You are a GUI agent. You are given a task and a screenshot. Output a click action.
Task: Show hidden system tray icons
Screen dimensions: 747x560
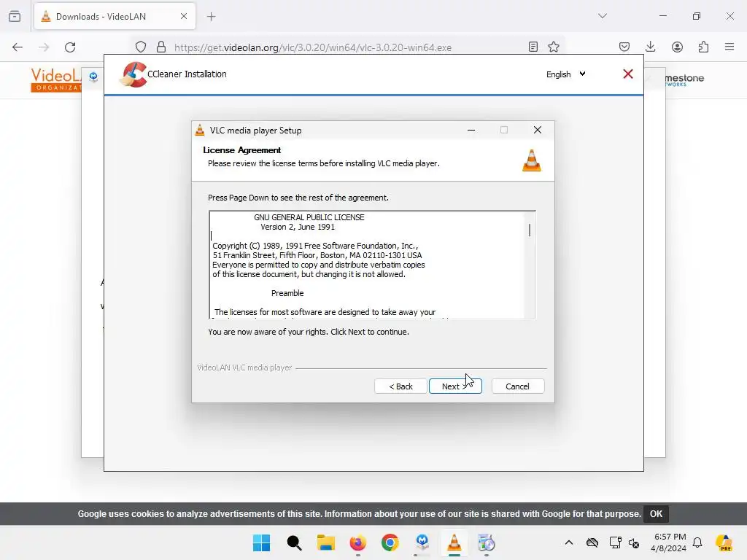click(569, 542)
